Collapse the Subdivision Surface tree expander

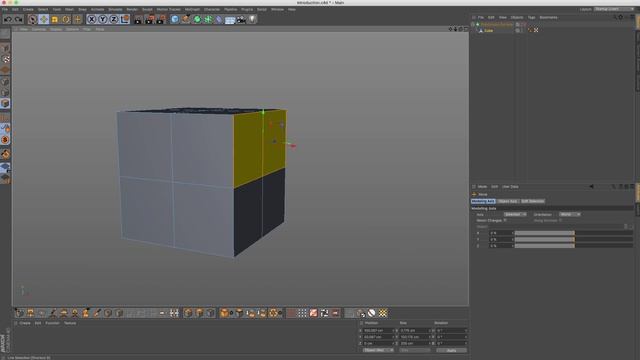(473, 24)
